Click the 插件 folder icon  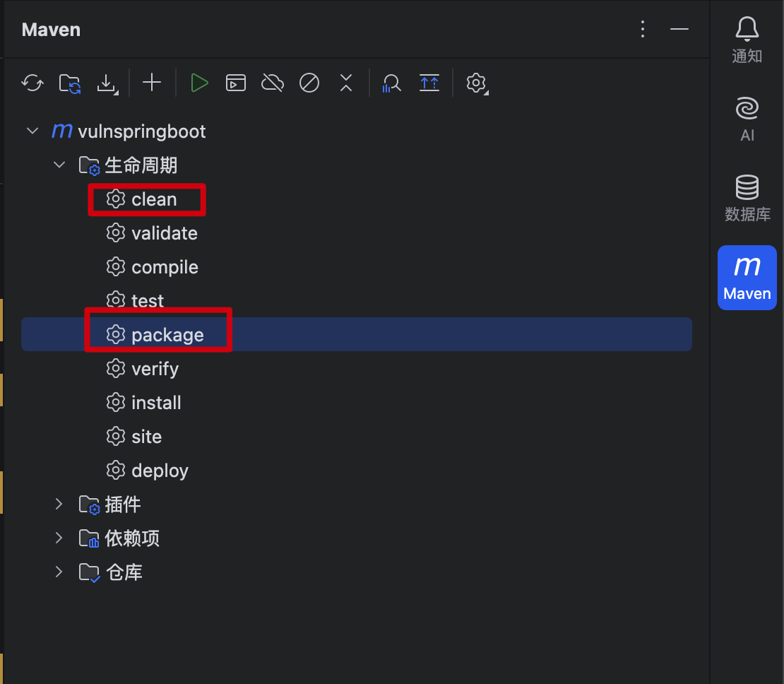(90, 505)
